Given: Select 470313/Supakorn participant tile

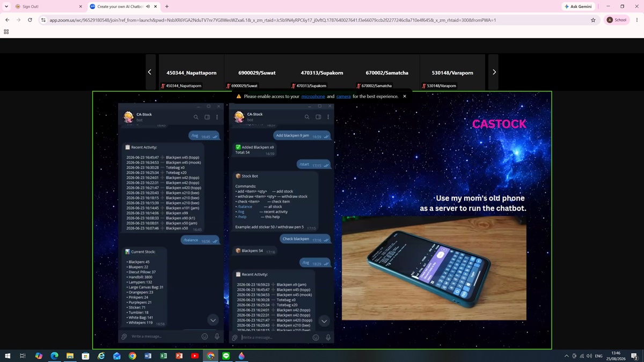Looking at the screenshot, I should click(322, 72).
